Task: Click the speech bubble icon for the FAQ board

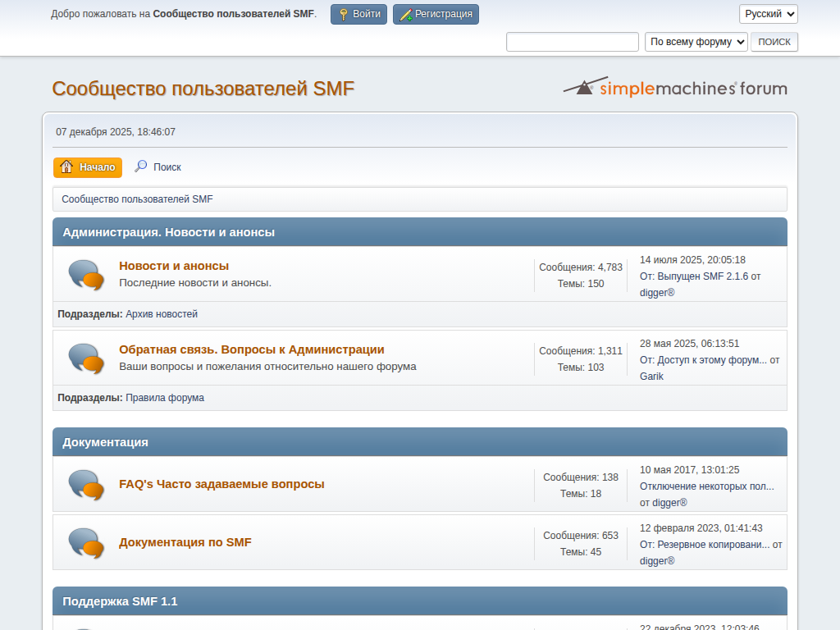Action: pyautogui.click(x=86, y=485)
